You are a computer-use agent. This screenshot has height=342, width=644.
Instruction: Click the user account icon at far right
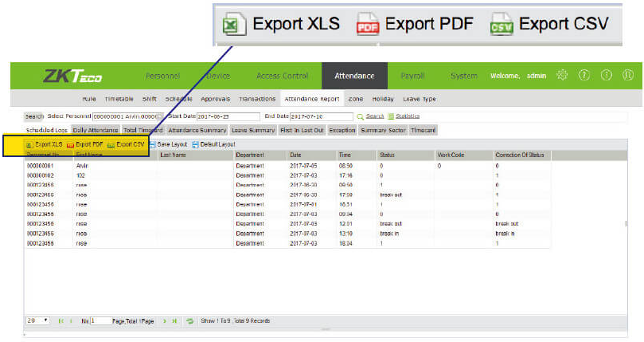(x=627, y=76)
